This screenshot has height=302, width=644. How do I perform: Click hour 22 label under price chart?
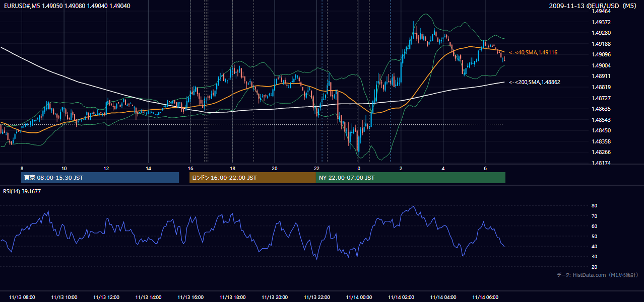[x=316, y=168]
